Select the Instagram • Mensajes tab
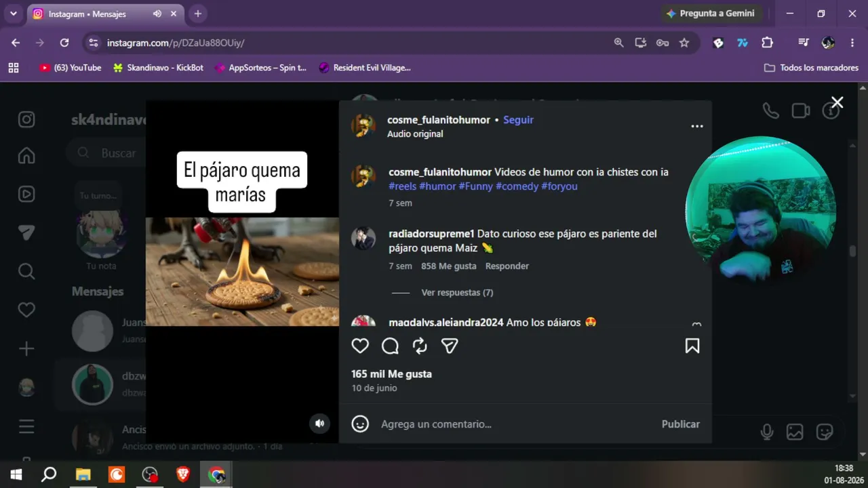The width and height of the screenshot is (868, 488). click(105, 14)
